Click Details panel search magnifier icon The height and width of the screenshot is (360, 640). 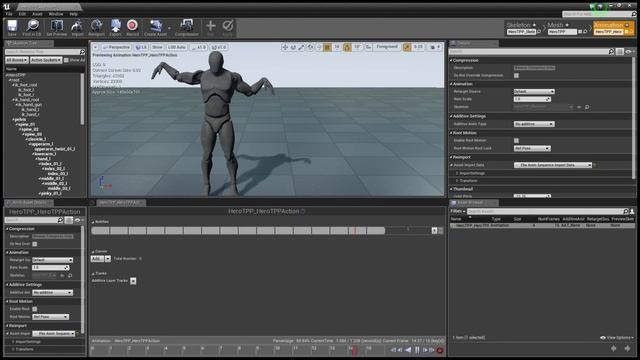tap(611, 51)
